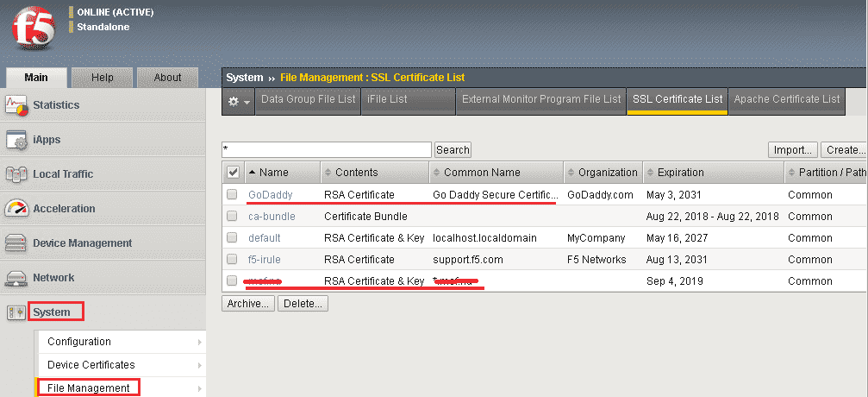Switch to the About tab

tap(167, 78)
